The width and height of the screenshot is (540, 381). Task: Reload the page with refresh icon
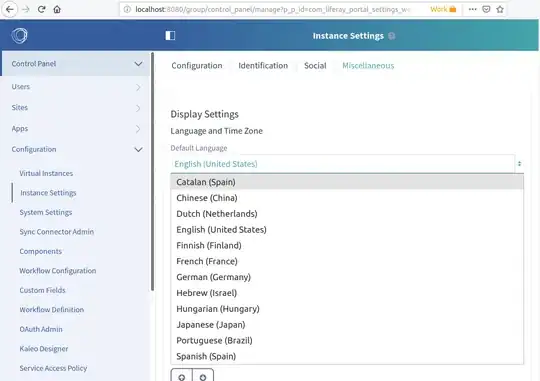[42, 9]
